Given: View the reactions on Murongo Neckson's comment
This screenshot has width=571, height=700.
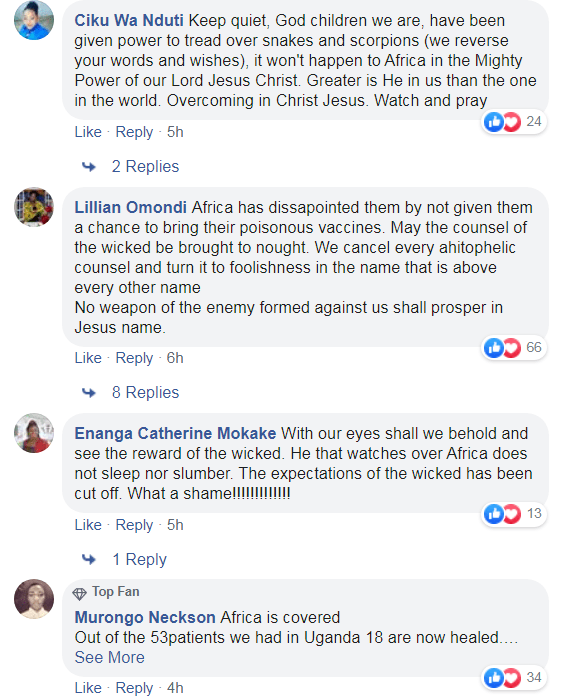Looking at the screenshot, I should (514, 678).
